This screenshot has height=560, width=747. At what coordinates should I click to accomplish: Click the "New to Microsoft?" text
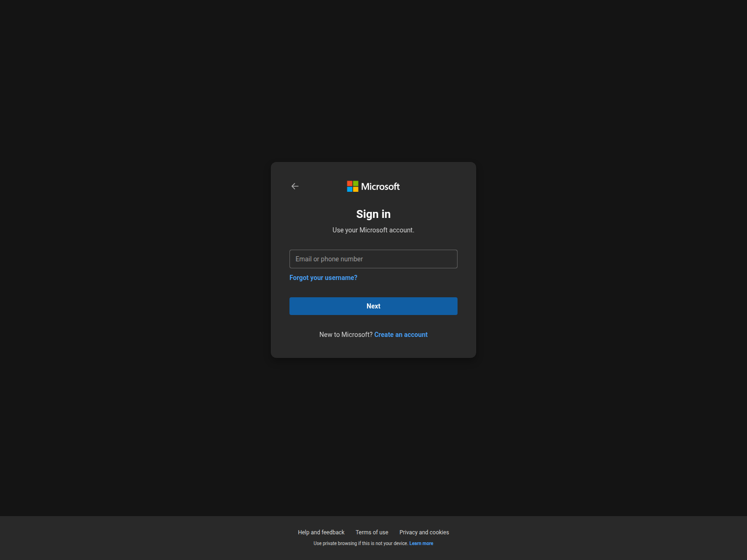(345, 335)
